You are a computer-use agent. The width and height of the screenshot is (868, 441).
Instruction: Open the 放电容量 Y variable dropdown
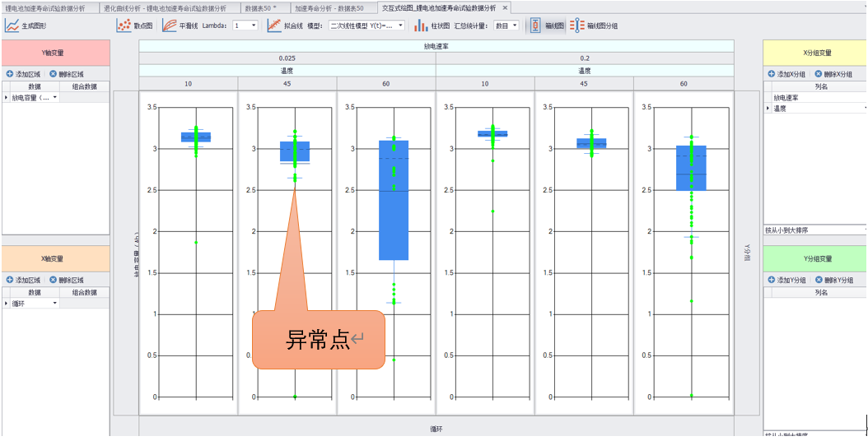tap(55, 97)
